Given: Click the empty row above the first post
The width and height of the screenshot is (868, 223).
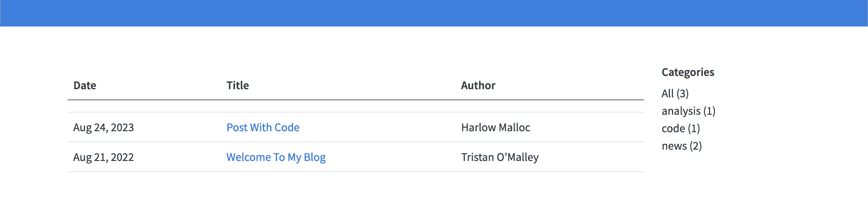Looking at the screenshot, I should (356, 106).
